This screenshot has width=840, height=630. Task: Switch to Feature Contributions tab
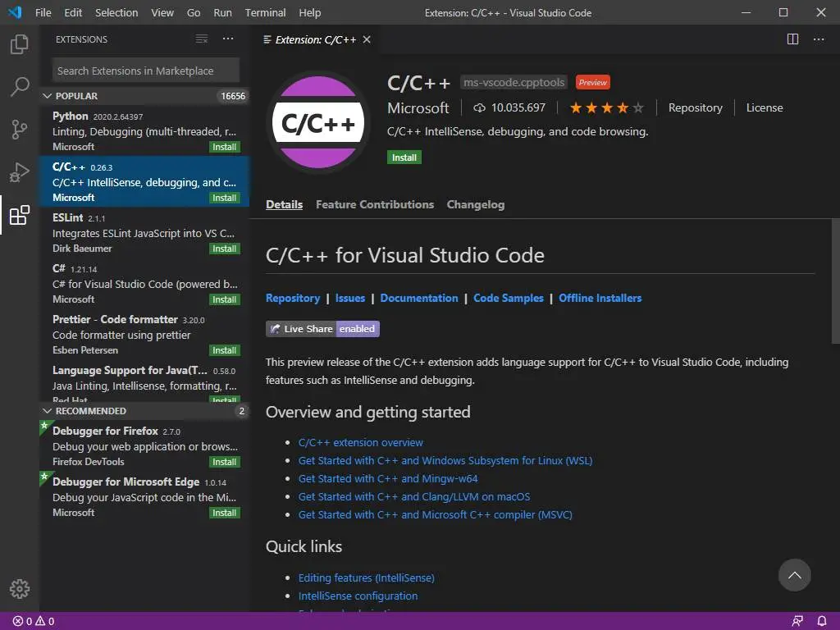(x=374, y=204)
